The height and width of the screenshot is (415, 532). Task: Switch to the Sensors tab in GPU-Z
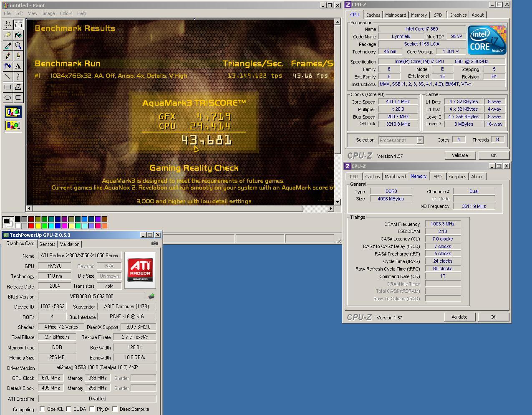47,244
